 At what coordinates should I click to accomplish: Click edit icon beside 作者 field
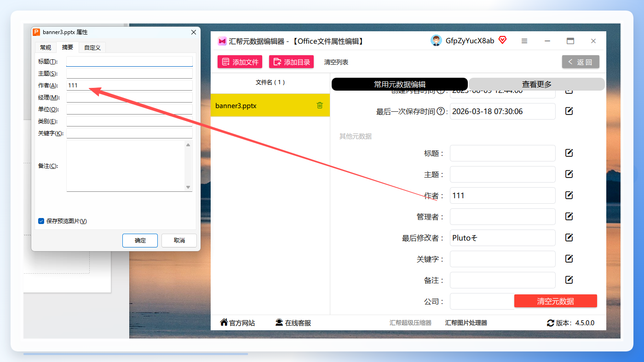(x=569, y=195)
